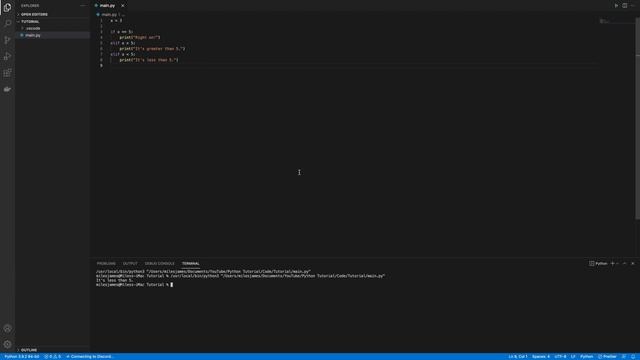Image resolution: width=640 pixels, height=360 pixels.
Task: Select the Python 3.9.2 interpreter in status bar
Action: point(22,357)
